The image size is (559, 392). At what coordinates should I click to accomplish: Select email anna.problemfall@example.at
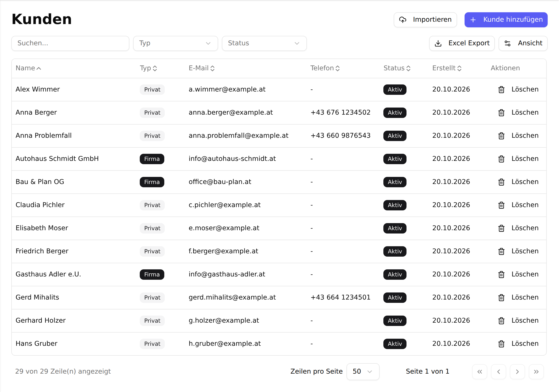point(238,136)
